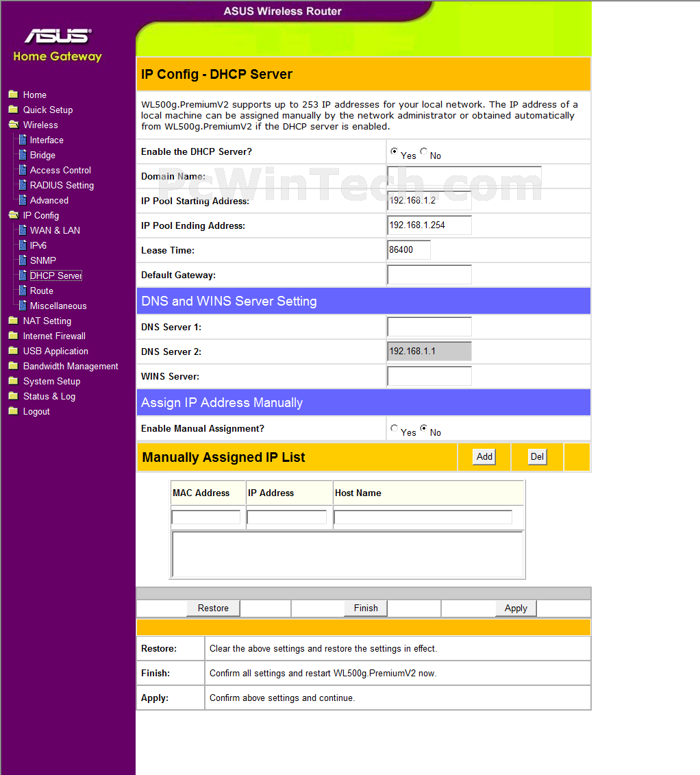Click the Lease Time input field
The image size is (700, 775).
click(x=408, y=249)
